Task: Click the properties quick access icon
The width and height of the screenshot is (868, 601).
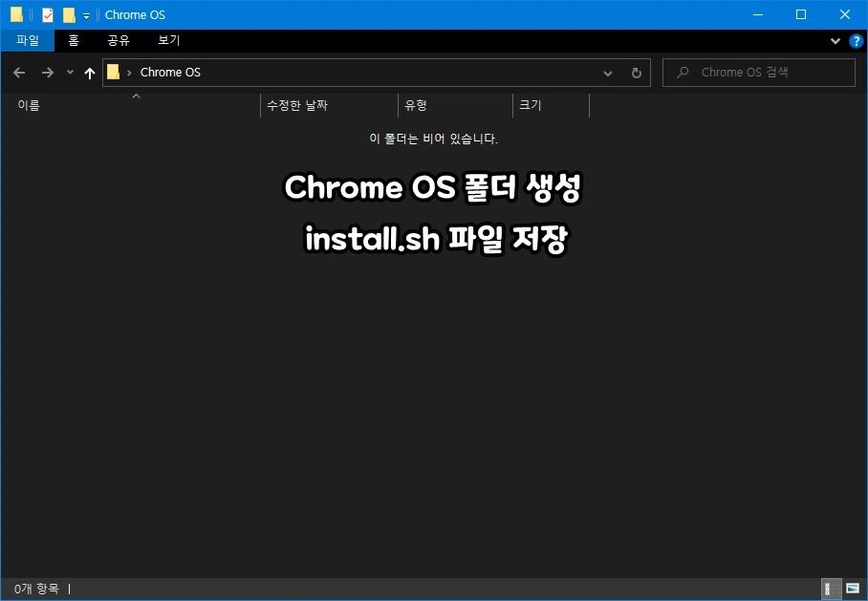Action: coord(48,15)
